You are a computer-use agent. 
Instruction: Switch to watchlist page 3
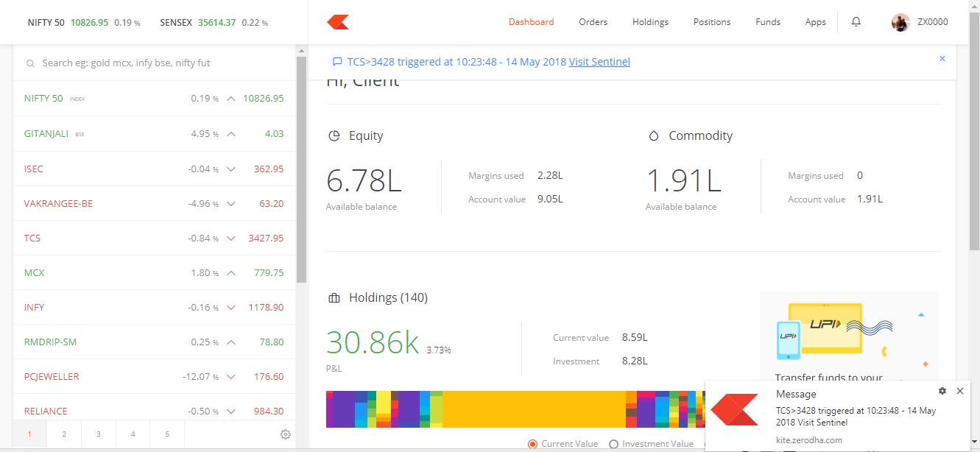[98, 434]
